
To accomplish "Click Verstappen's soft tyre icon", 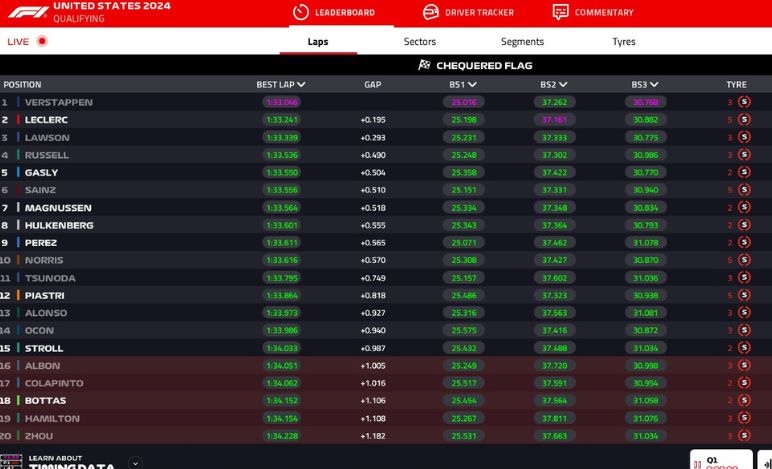I will click(x=744, y=102).
